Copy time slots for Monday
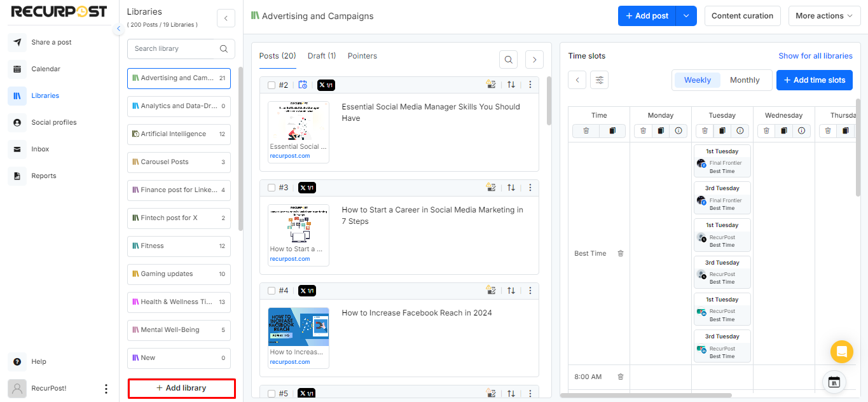The height and width of the screenshot is (402, 868). pyautogui.click(x=661, y=130)
